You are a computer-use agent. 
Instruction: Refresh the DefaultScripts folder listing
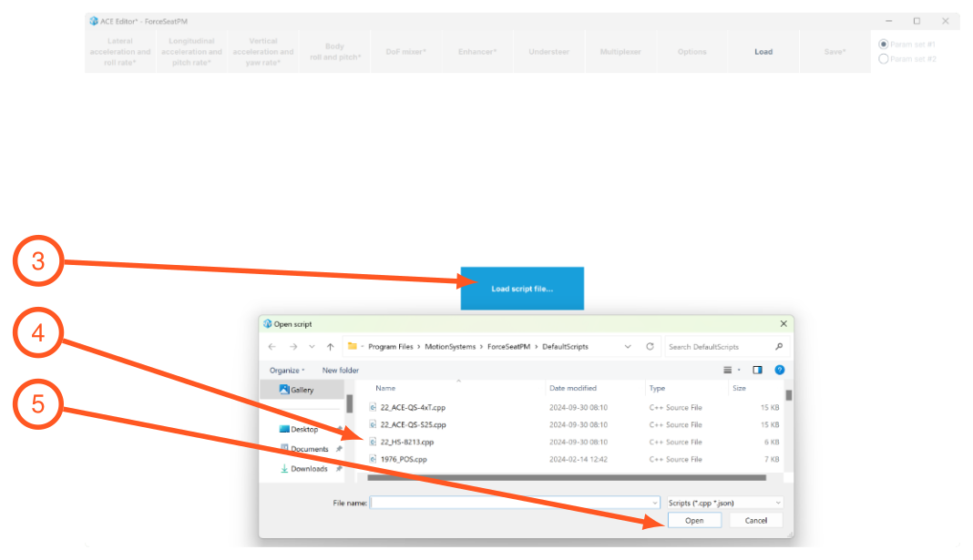[650, 347]
